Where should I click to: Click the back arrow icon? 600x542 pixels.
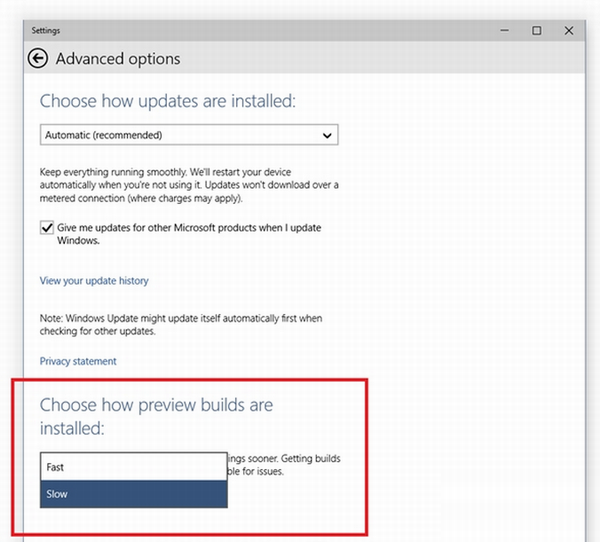coord(39,59)
